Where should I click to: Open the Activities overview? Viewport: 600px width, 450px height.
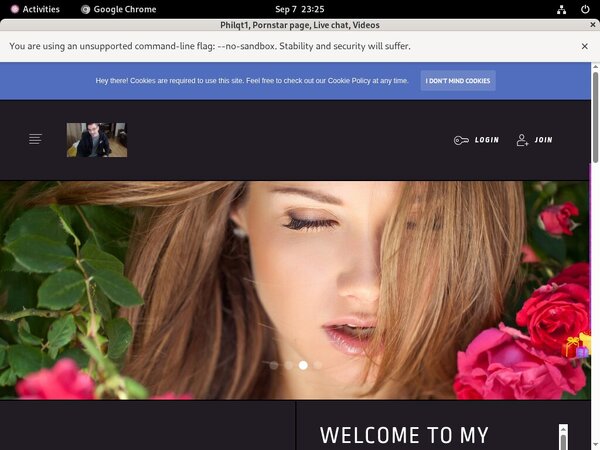tap(34, 9)
